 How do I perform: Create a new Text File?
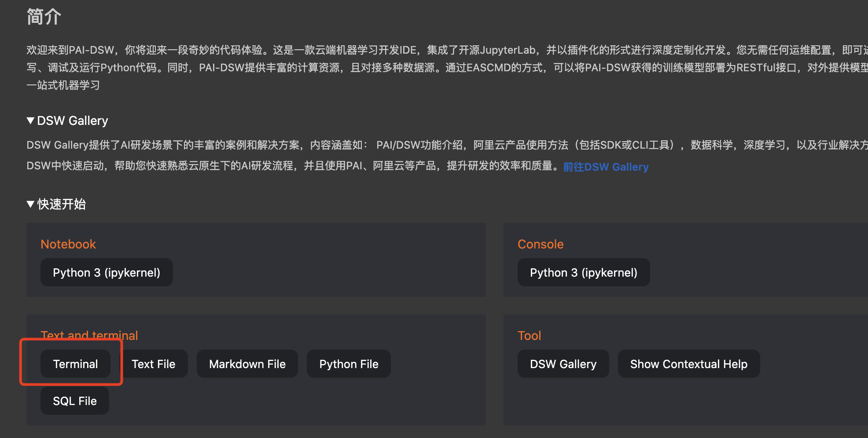tap(154, 364)
